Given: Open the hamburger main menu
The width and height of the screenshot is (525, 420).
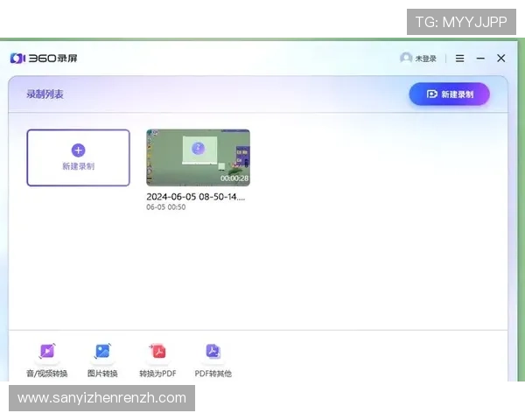Looking at the screenshot, I should pyautogui.click(x=459, y=59).
